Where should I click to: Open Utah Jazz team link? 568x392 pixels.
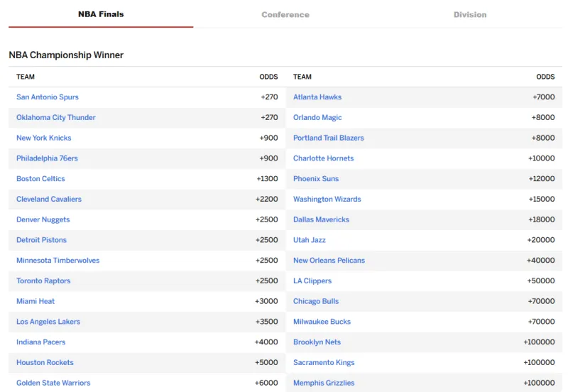(310, 240)
